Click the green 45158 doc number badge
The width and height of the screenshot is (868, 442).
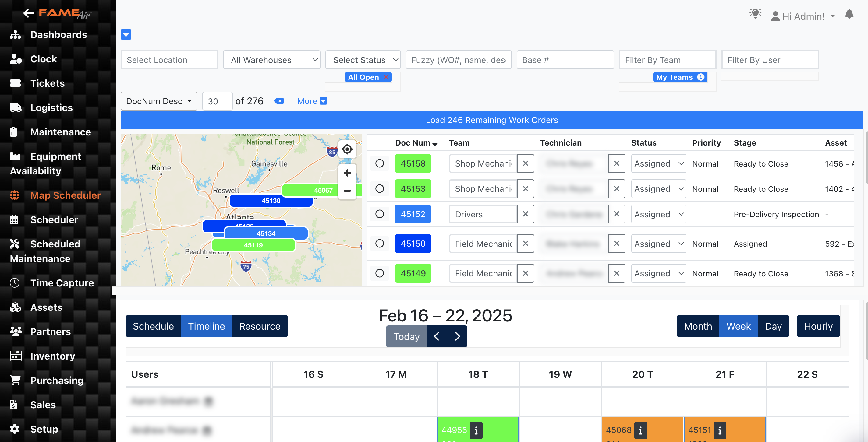413,163
